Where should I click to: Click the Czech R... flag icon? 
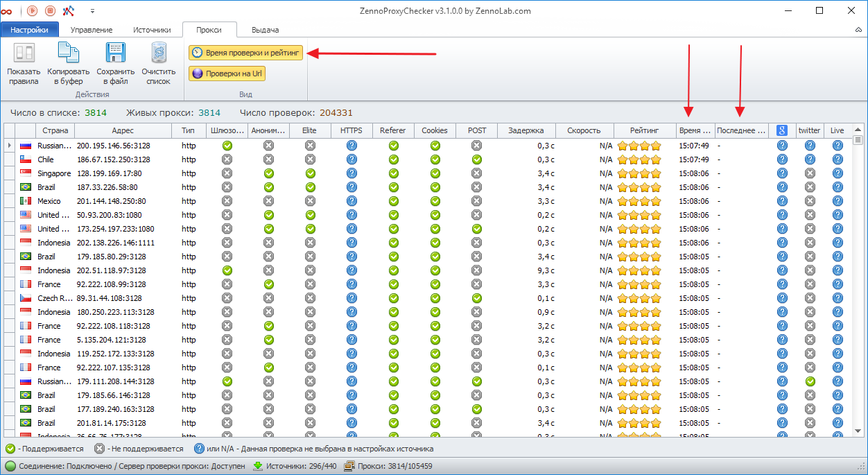(x=26, y=298)
